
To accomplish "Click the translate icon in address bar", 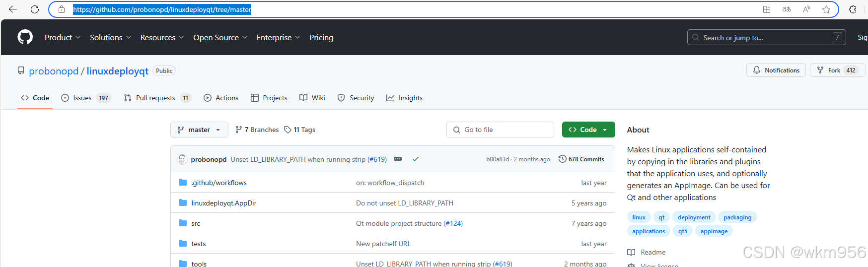I will pyautogui.click(x=787, y=9).
